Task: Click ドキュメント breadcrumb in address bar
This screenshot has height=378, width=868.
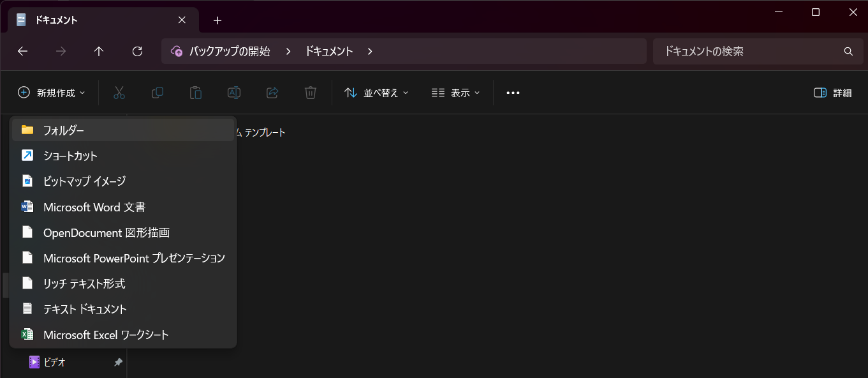Action: point(328,52)
